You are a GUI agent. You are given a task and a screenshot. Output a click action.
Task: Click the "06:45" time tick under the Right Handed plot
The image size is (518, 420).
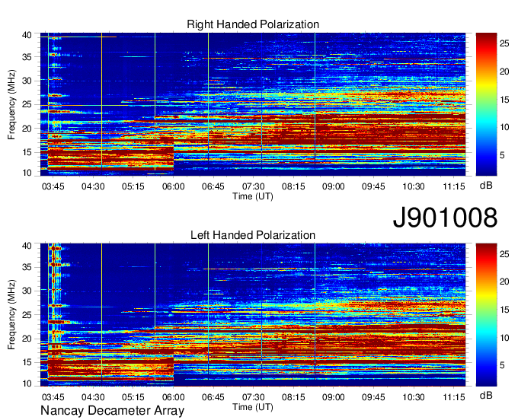[x=213, y=186]
